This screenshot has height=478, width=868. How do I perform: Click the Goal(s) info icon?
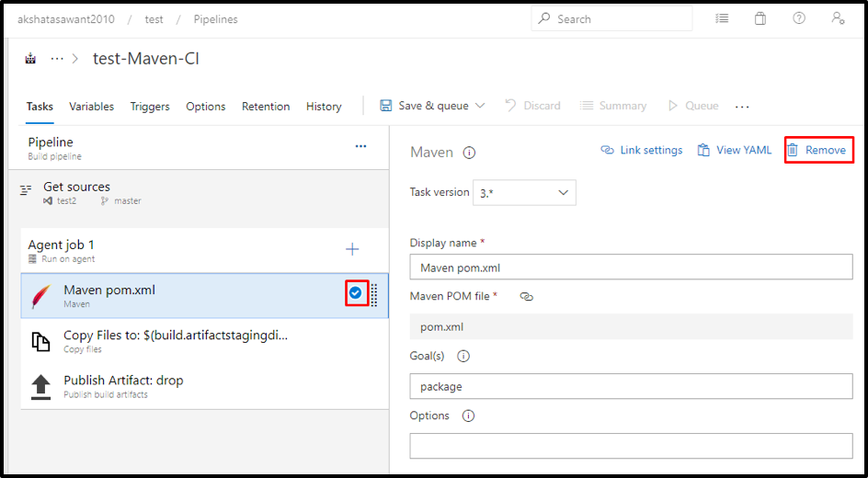point(463,356)
